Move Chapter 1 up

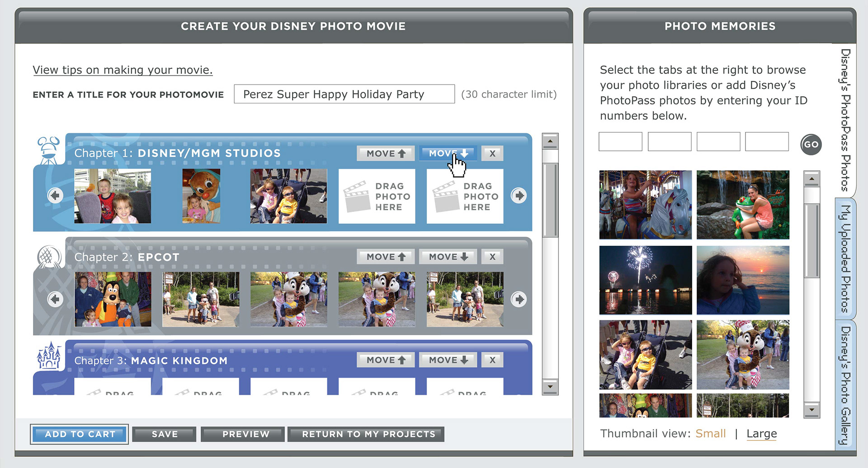386,154
